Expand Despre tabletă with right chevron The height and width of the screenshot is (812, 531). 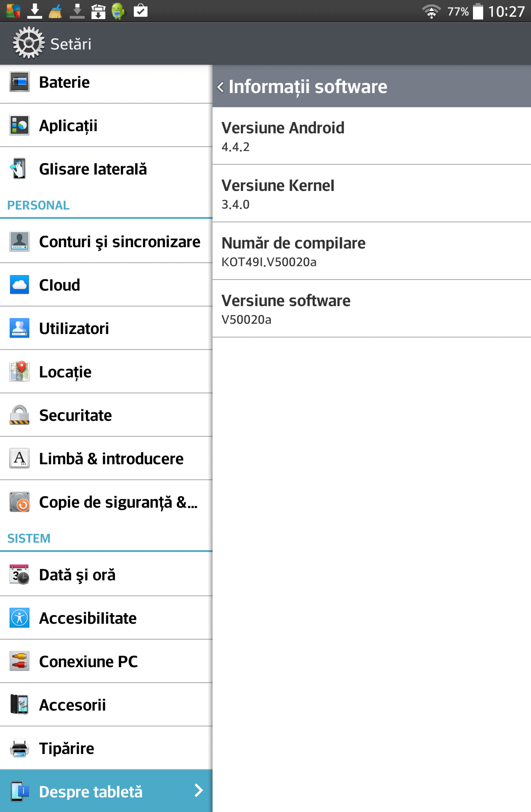click(x=199, y=790)
